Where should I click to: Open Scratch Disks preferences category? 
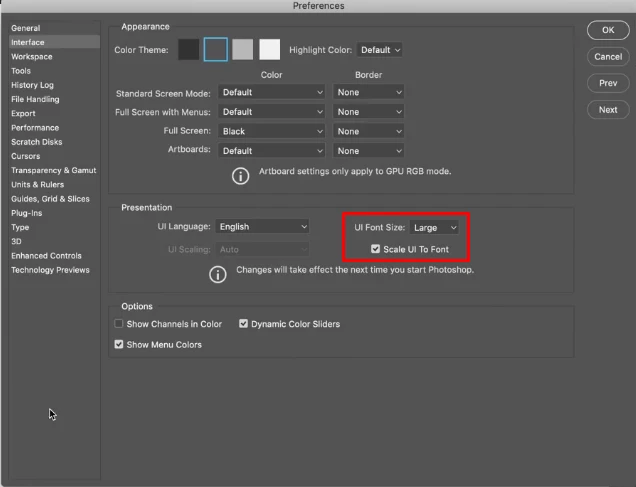click(x=54, y=142)
